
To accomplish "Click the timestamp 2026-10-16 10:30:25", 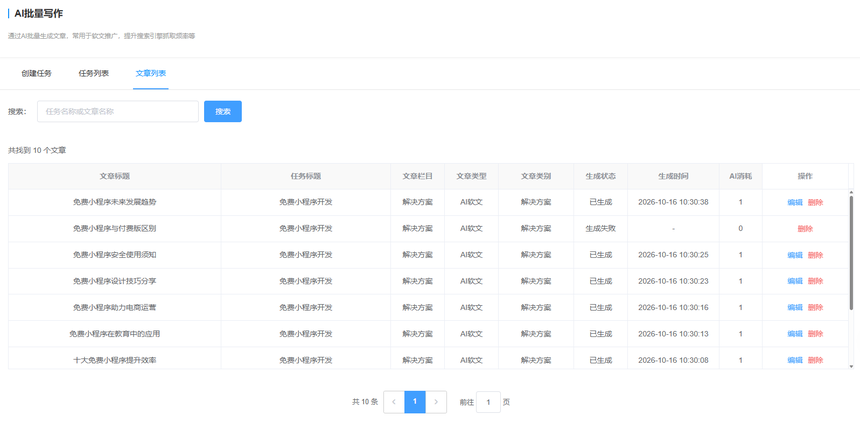I will (x=674, y=255).
